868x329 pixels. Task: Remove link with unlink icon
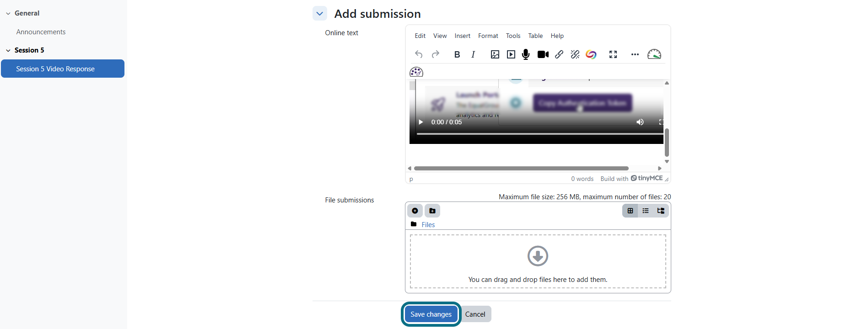click(575, 54)
